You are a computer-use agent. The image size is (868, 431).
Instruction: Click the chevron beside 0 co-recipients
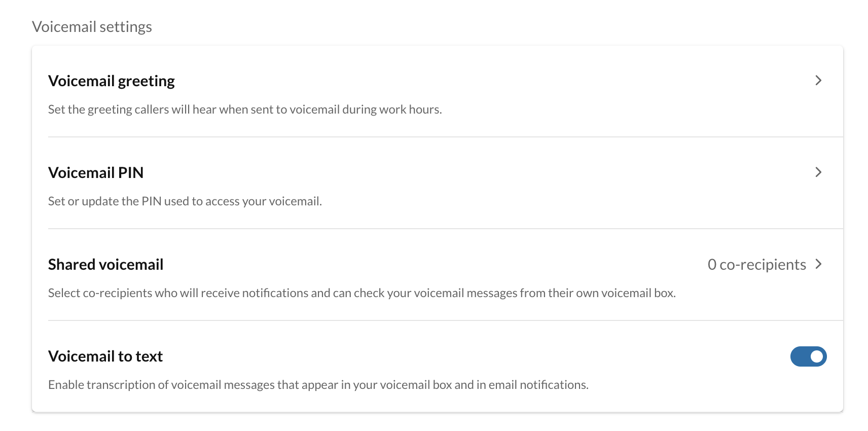[x=818, y=264]
